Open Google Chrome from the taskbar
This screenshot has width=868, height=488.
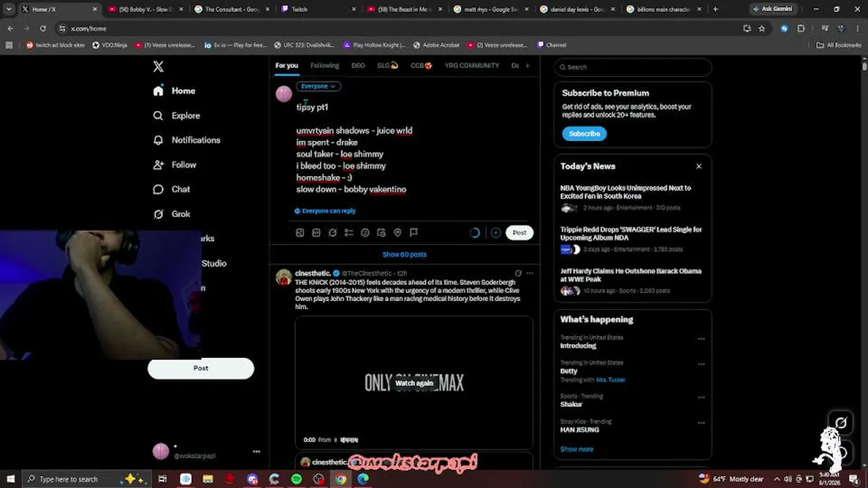point(340,479)
